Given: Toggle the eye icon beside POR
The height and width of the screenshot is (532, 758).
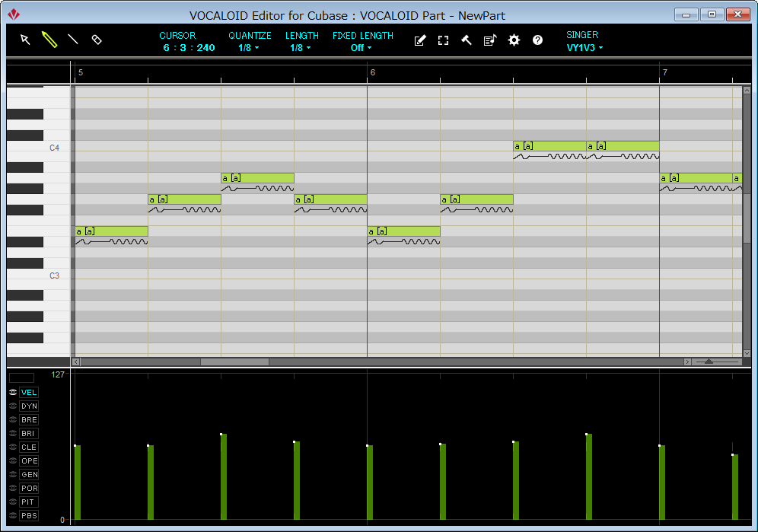Looking at the screenshot, I should (x=13, y=488).
